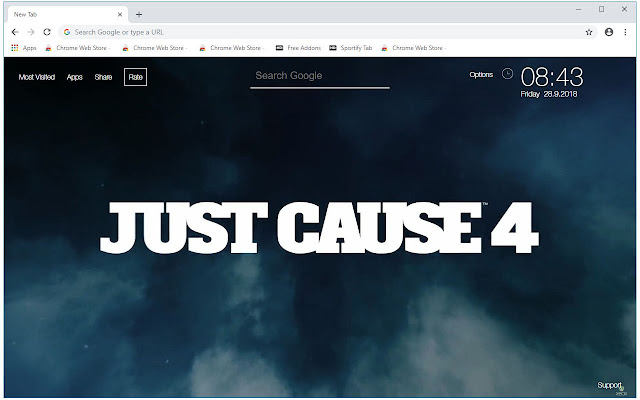Image resolution: width=640 pixels, height=400 pixels.
Task: Open the Share menu
Action: click(x=103, y=77)
